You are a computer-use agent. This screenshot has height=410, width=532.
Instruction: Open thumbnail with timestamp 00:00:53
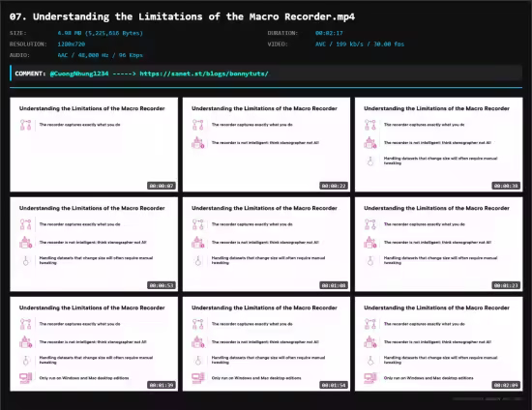pyautogui.click(x=94, y=245)
